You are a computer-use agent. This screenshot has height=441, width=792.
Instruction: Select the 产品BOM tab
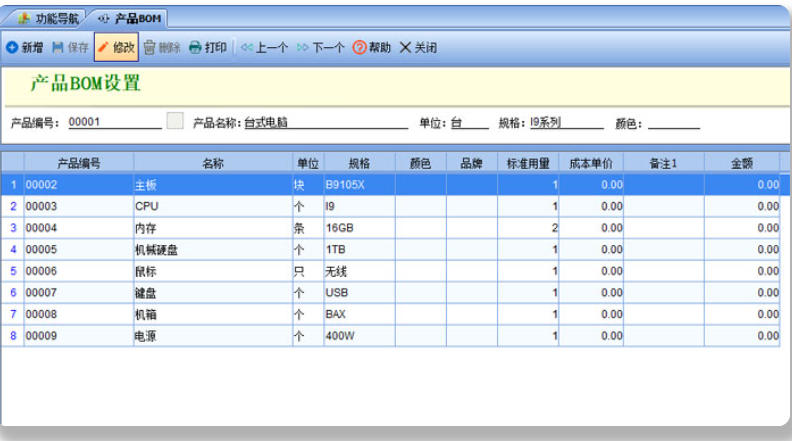(x=128, y=18)
